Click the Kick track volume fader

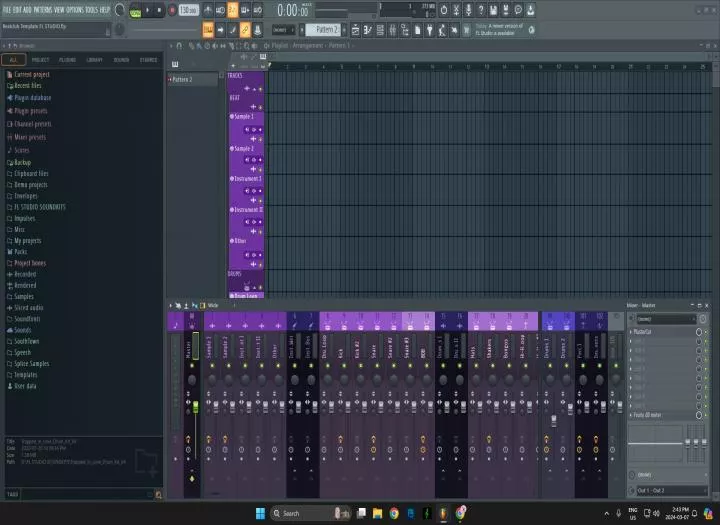pos(348,407)
